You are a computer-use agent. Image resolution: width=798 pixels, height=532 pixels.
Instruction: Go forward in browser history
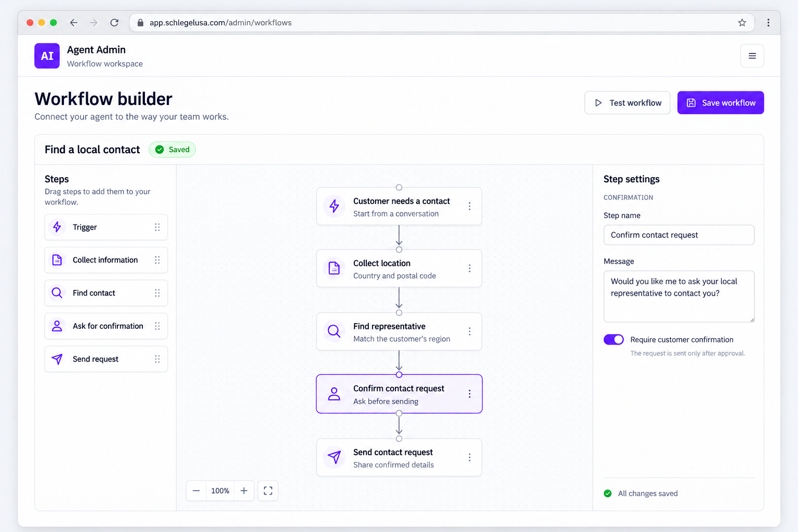pos(94,22)
